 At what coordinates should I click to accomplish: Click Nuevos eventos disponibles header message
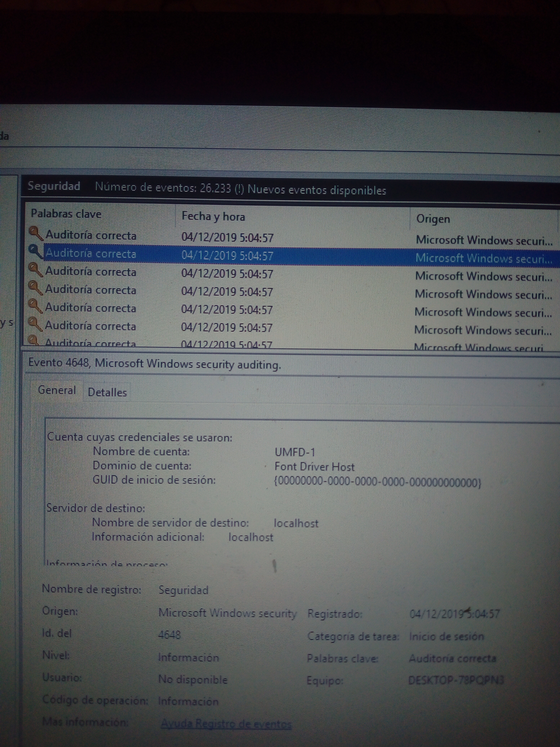[x=317, y=190]
